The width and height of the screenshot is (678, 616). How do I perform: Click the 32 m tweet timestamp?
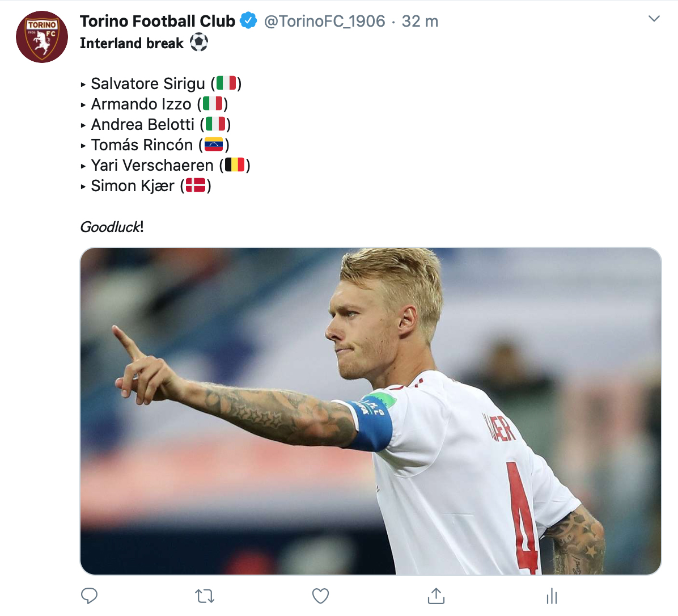(x=419, y=22)
